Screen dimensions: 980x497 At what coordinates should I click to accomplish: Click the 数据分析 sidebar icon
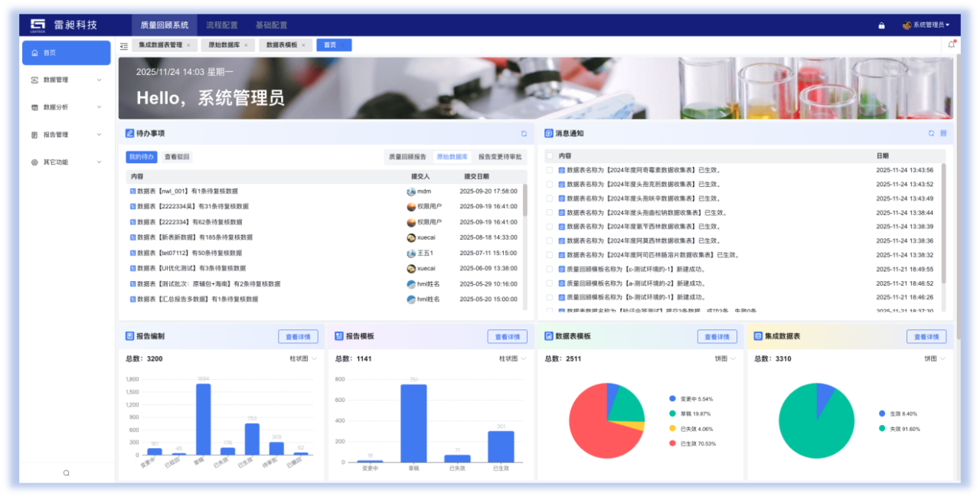[34, 107]
